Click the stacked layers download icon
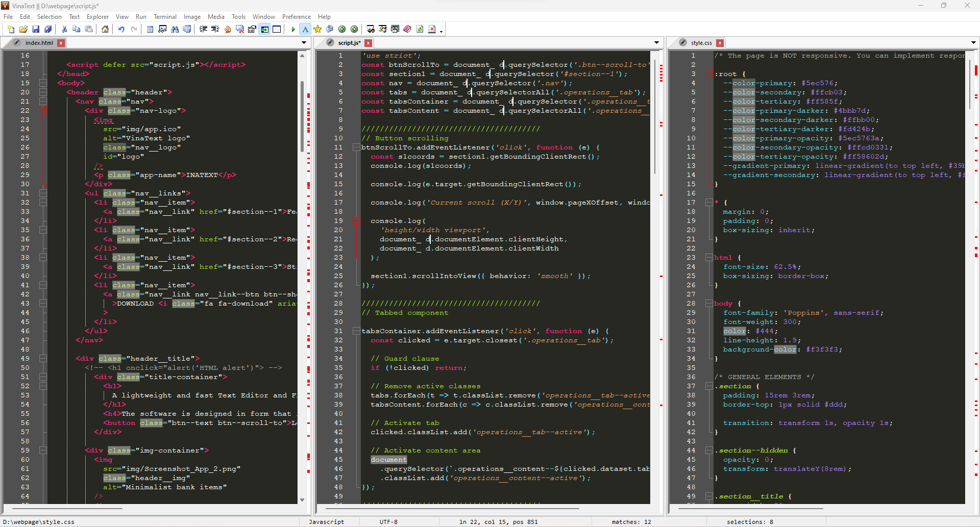Image resolution: width=980 pixels, height=527 pixels. (330, 29)
